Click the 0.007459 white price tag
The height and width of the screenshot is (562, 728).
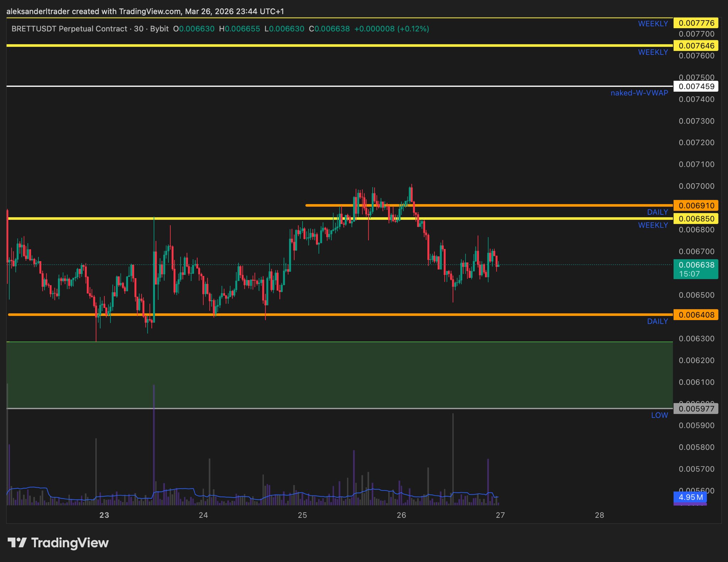(x=696, y=86)
